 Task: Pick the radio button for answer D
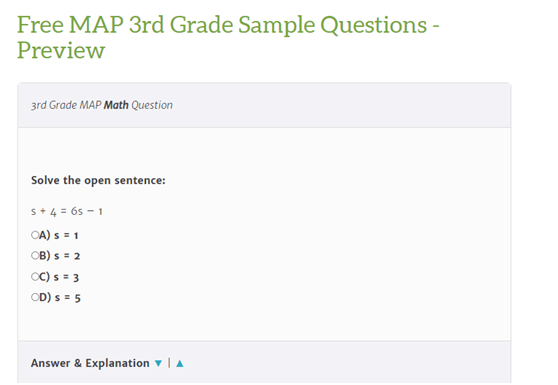click(35, 297)
